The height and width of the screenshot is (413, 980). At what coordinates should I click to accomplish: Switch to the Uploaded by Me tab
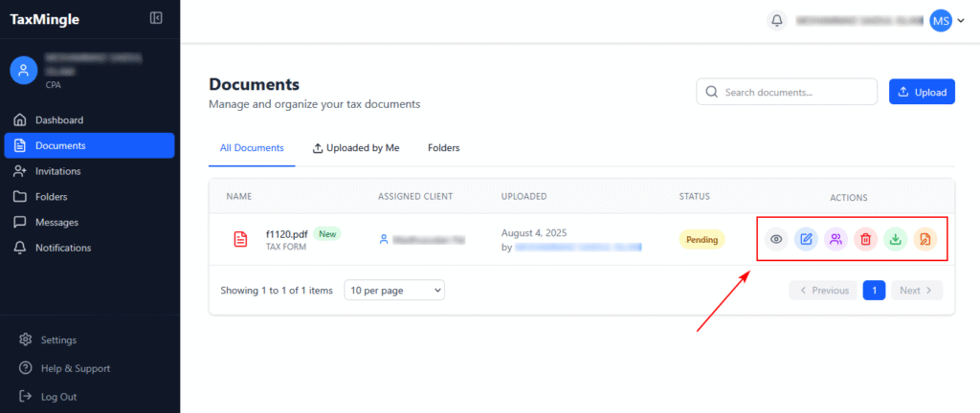[356, 148]
